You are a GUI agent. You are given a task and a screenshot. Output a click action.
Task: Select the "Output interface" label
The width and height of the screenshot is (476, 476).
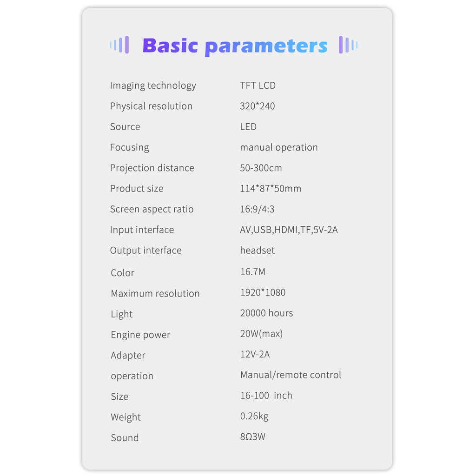click(x=145, y=251)
